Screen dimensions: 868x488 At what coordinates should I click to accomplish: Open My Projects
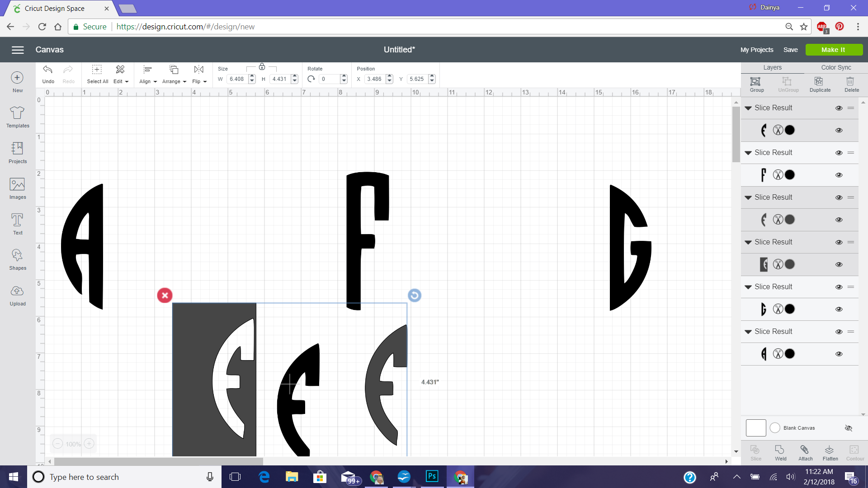tap(756, 50)
